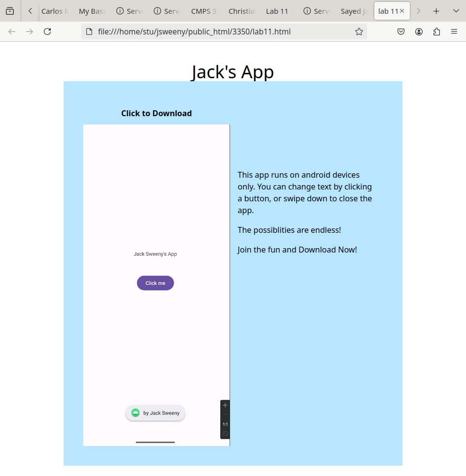Select the Serv tab next to My Basi
The width and height of the screenshot is (466, 476).
tap(130, 11)
